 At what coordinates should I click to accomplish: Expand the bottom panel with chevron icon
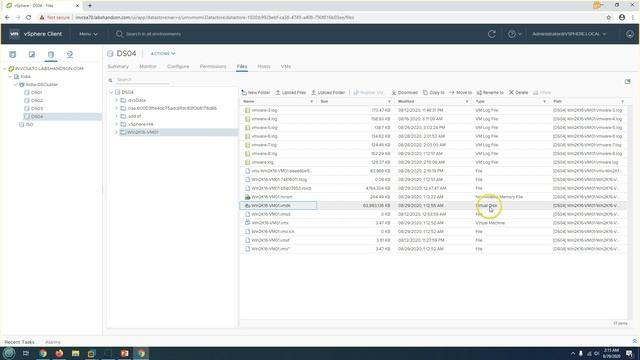[634, 341]
